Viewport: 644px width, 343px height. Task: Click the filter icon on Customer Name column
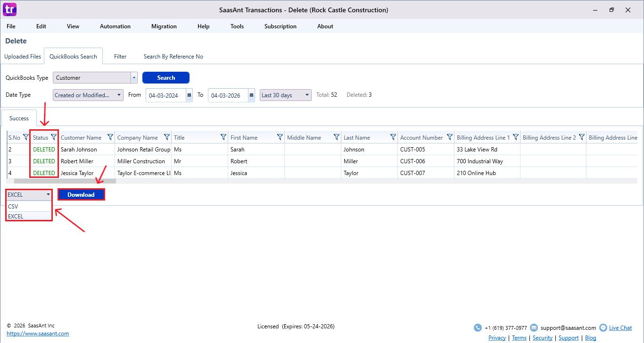pyautogui.click(x=110, y=137)
